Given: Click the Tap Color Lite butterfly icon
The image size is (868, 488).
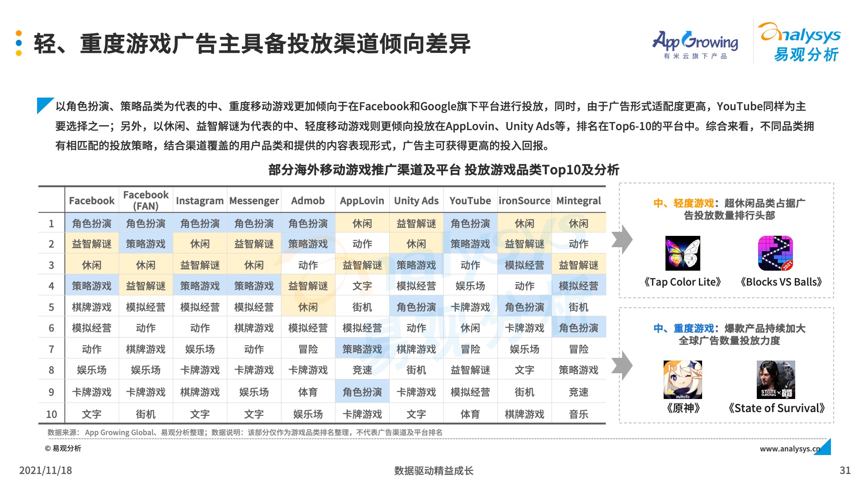Looking at the screenshot, I should point(683,253).
